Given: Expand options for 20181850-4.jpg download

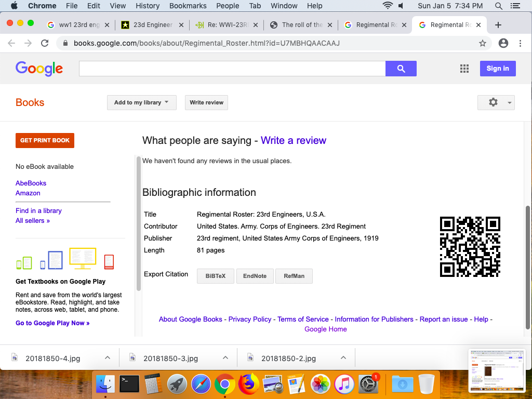Looking at the screenshot, I should tap(108, 358).
